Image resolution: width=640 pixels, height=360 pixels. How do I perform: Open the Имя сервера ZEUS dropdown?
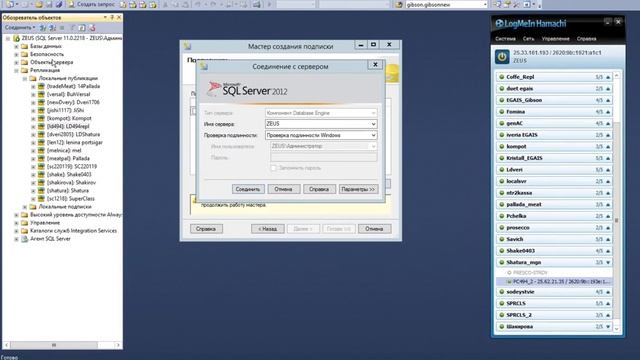373,124
